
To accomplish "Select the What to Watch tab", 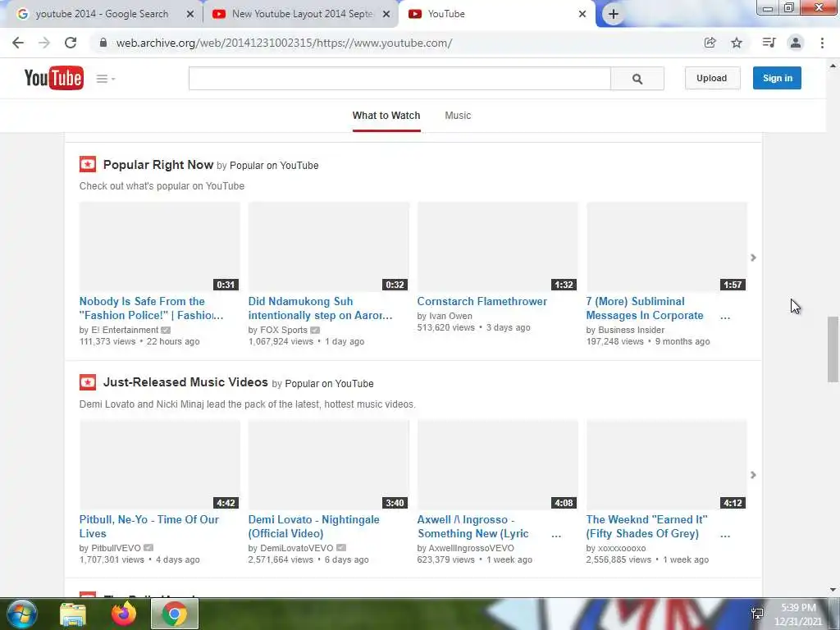I will (386, 116).
